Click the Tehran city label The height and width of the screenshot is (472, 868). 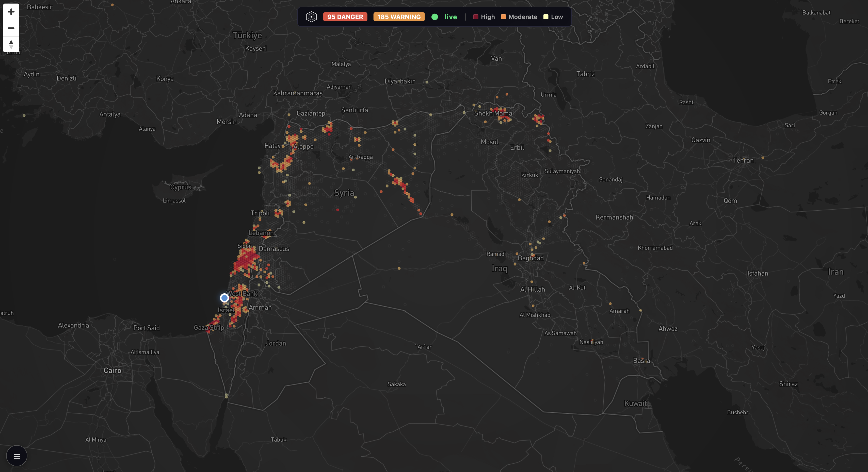click(743, 161)
